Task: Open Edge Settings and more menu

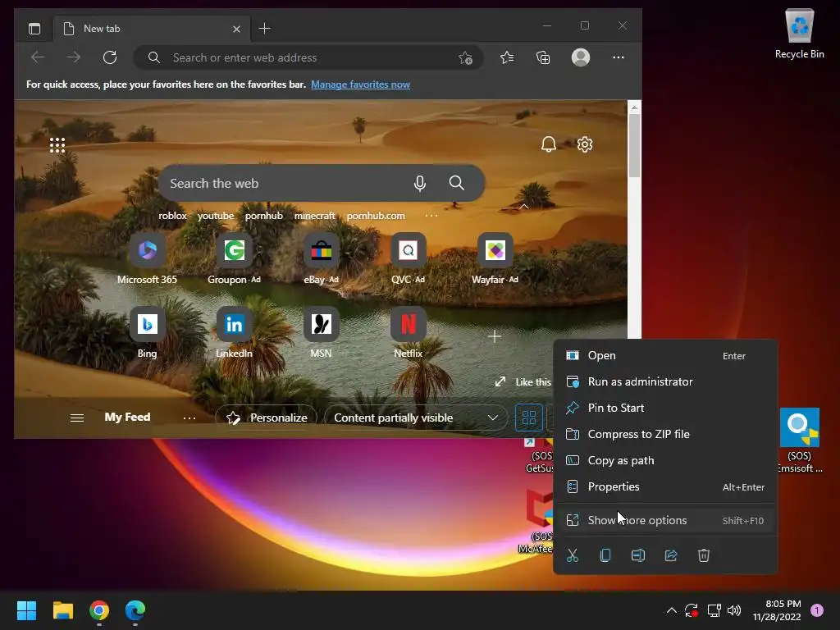Action: pyautogui.click(x=619, y=57)
